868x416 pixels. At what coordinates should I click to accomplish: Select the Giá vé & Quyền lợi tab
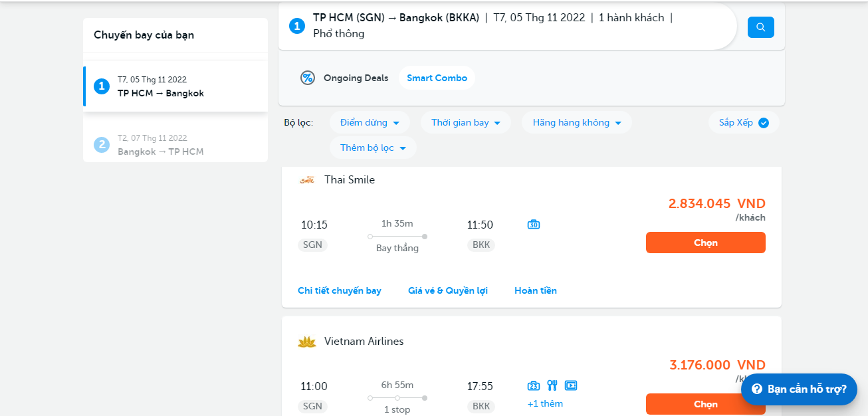tap(447, 290)
